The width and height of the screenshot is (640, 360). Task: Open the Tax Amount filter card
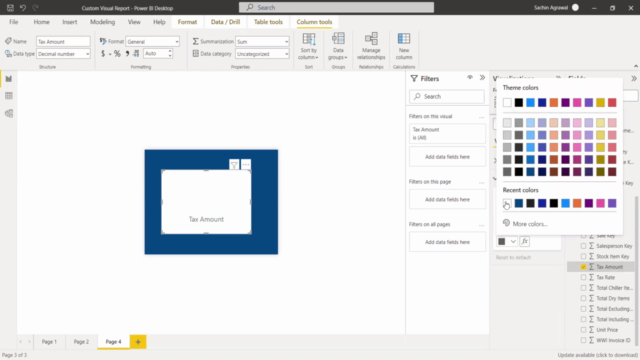447,133
